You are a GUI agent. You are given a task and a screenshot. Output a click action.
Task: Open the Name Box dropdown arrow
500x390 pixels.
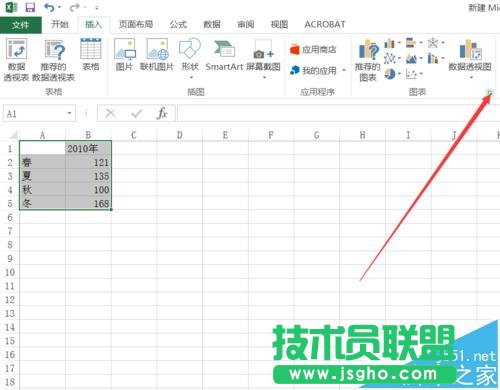point(69,113)
